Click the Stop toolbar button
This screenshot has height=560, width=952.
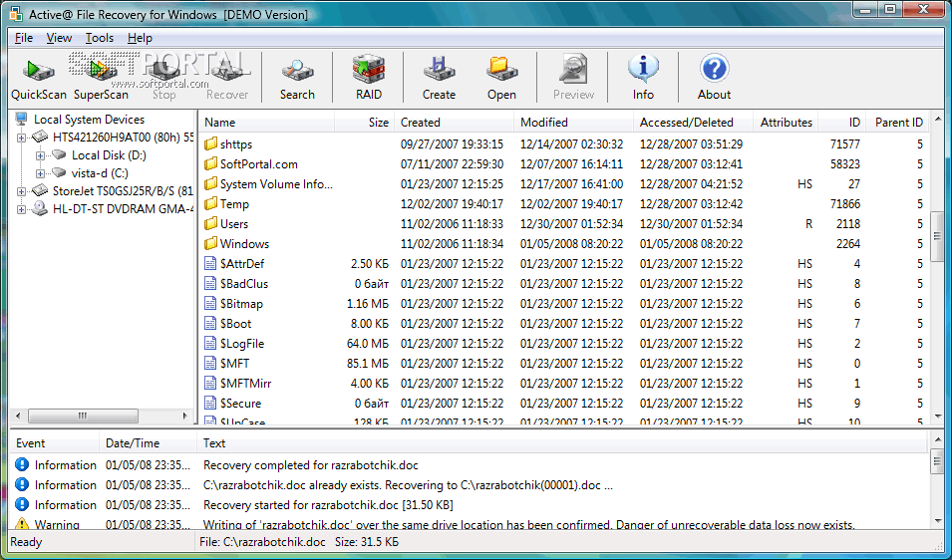click(163, 78)
